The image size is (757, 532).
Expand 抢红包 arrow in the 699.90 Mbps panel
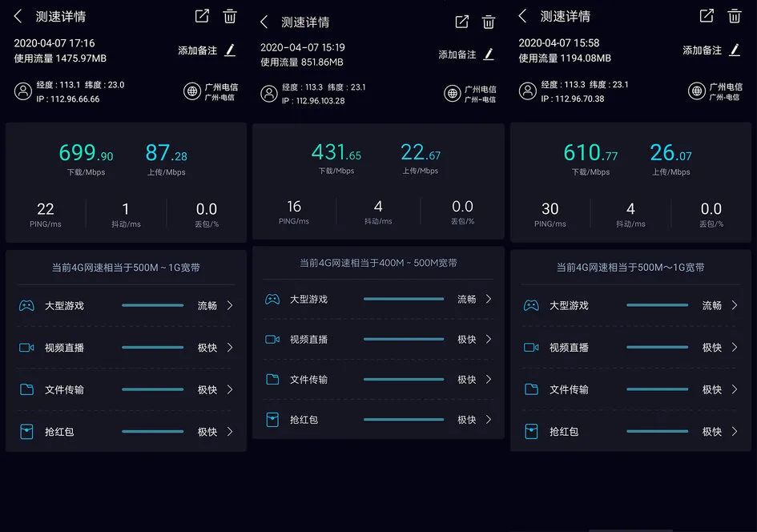pos(230,432)
